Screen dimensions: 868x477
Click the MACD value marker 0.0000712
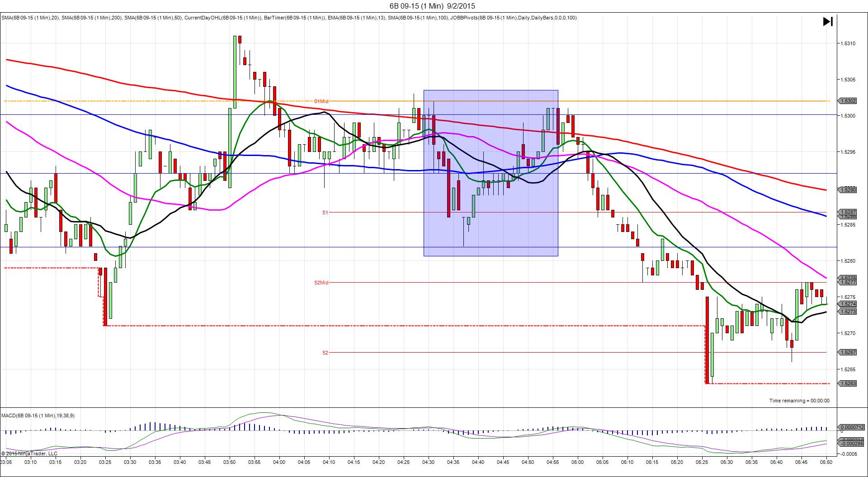(852, 427)
